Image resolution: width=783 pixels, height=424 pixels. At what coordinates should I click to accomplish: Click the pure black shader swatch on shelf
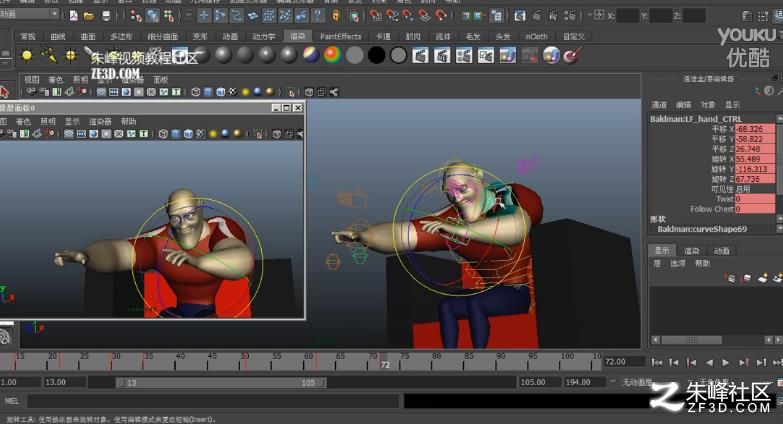point(377,55)
